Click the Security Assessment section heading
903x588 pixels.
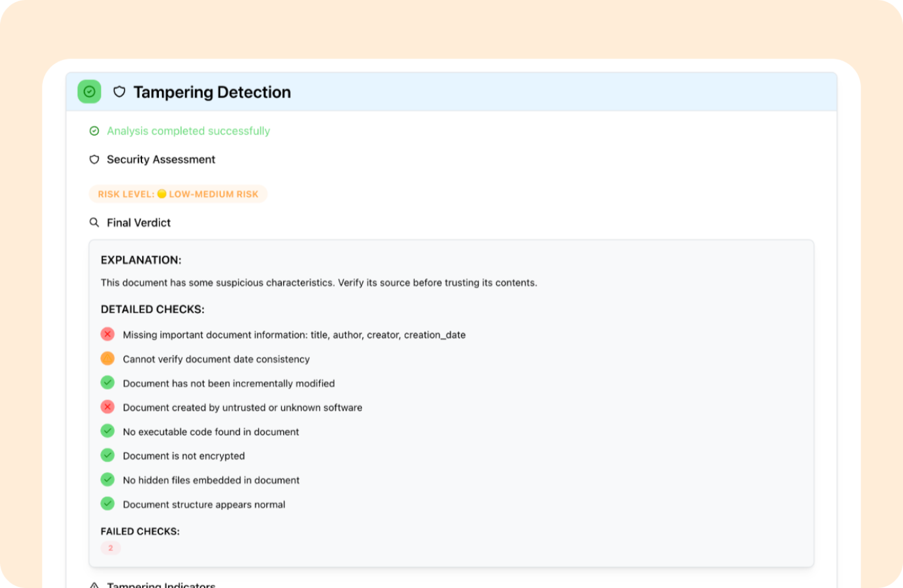point(161,160)
